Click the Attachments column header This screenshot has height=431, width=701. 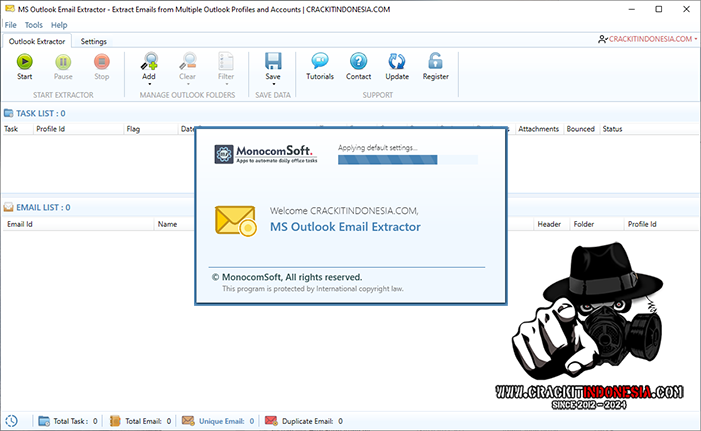538,129
